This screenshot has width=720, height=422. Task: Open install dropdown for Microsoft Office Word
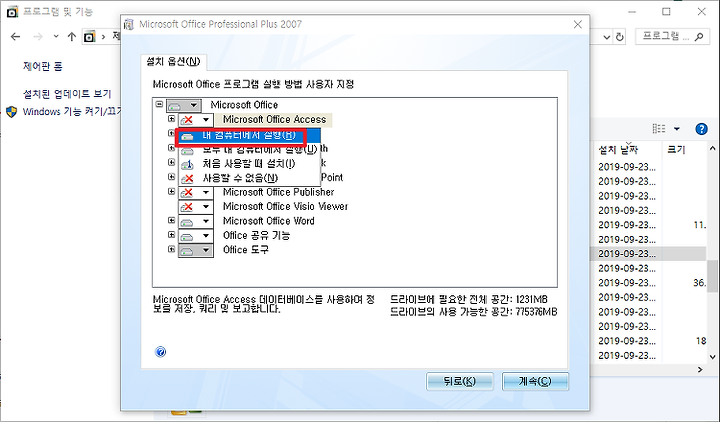pyautogui.click(x=196, y=222)
